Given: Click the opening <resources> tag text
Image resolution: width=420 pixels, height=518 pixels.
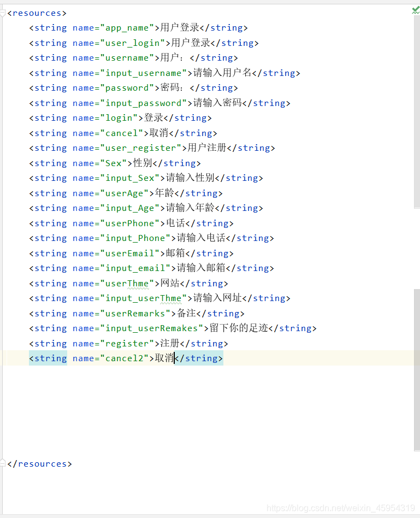Looking at the screenshot, I should tap(37, 13).
